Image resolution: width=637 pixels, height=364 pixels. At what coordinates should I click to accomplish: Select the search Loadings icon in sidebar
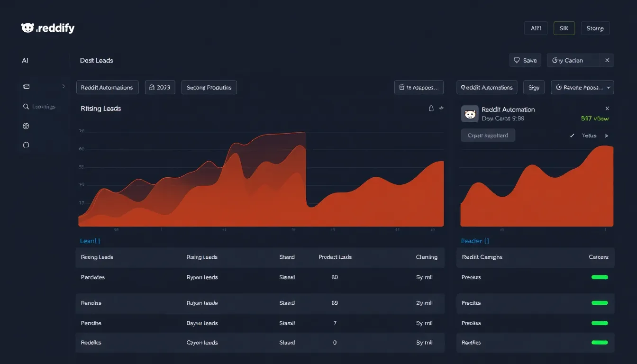(x=26, y=106)
